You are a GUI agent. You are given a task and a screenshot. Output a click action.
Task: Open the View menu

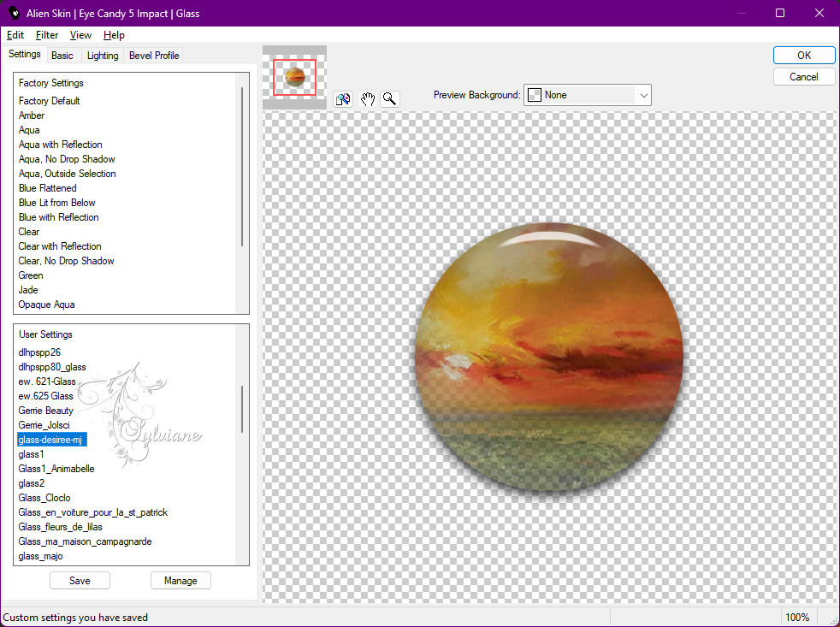tap(80, 35)
